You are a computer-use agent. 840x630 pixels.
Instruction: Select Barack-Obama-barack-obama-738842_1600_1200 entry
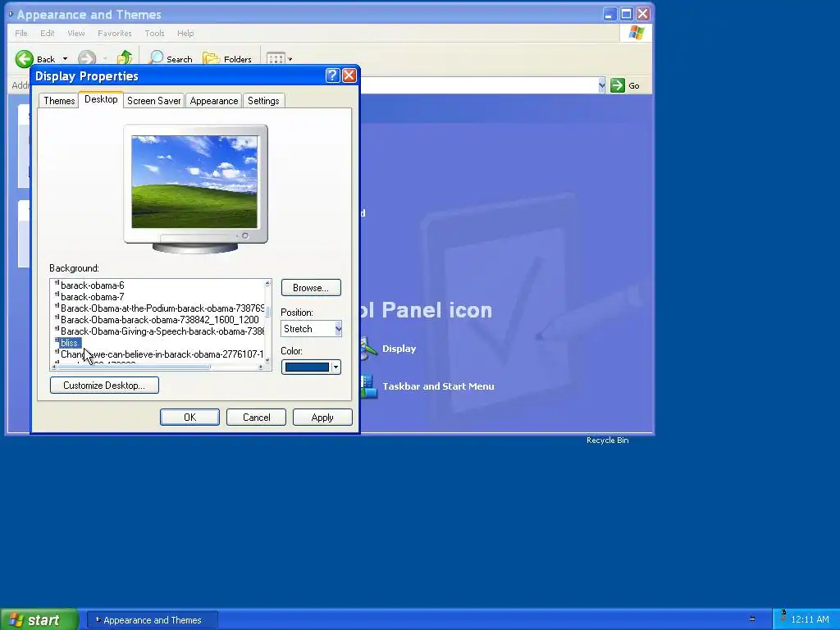[x=157, y=320]
